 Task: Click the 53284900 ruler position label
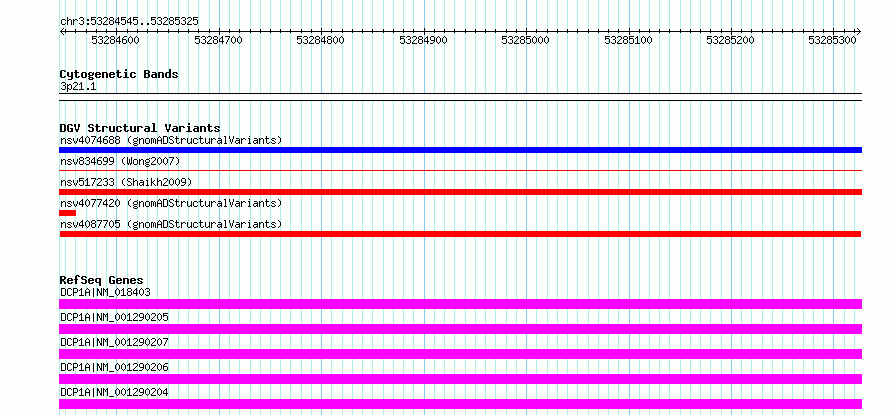point(423,40)
